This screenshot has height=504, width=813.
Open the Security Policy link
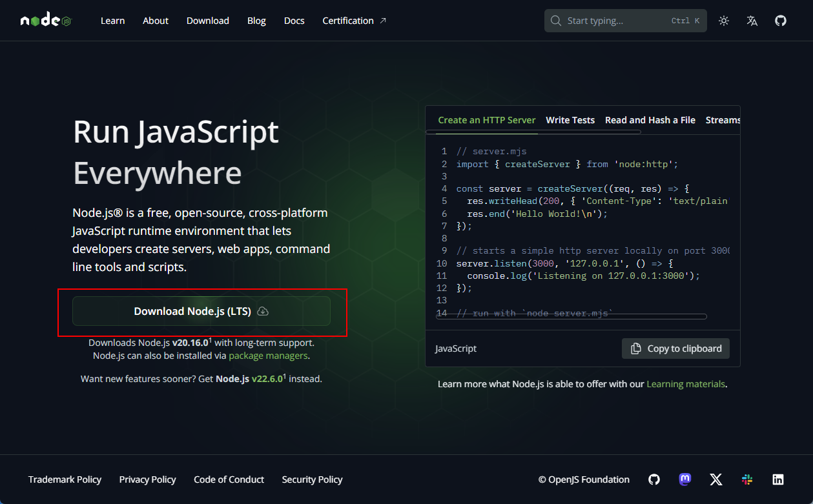tap(312, 479)
